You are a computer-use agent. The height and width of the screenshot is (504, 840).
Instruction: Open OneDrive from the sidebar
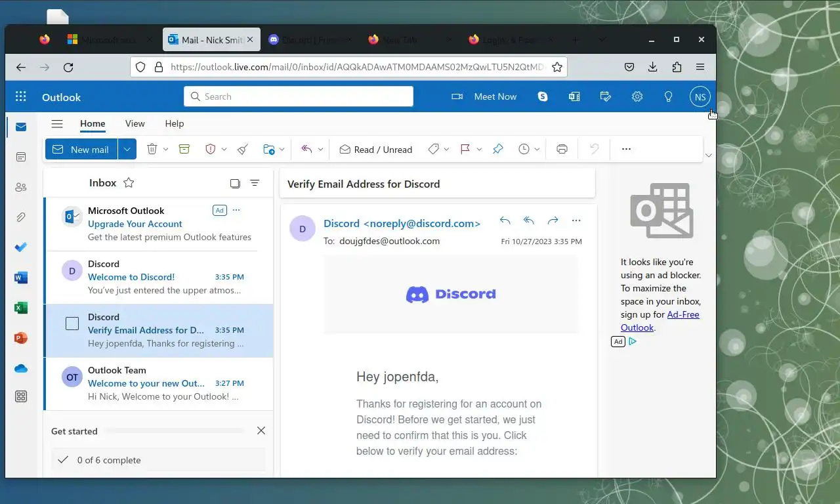point(21,368)
